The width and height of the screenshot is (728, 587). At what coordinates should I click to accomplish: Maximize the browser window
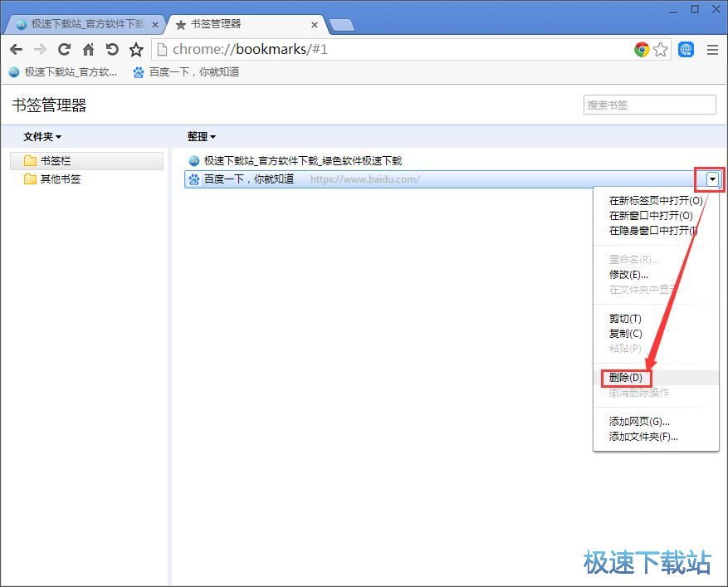[695, 9]
